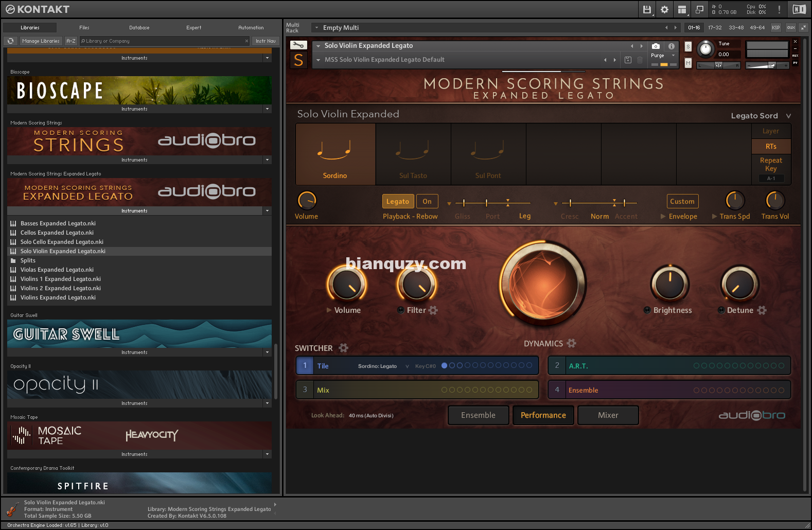Open workspace layout panel icon
The width and height of the screenshot is (812, 530).
click(x=682, y=9)
